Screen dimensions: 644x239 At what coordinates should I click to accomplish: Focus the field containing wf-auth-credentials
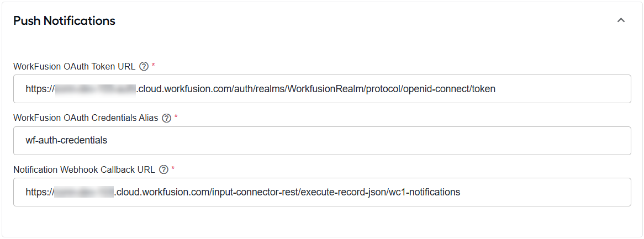tap(322, 140)
